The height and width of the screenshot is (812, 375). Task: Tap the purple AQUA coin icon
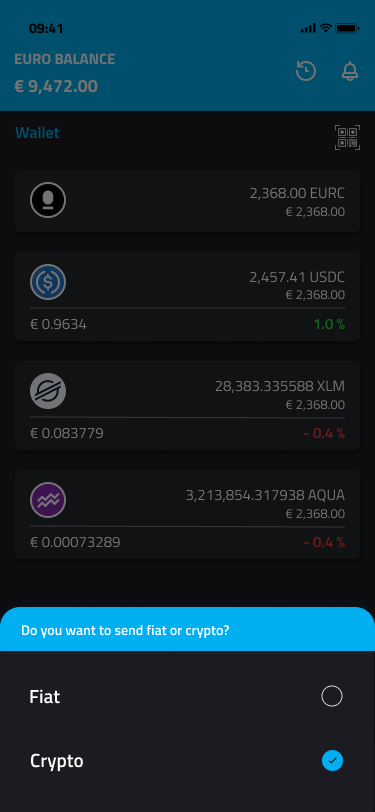(x=48, y=500)
